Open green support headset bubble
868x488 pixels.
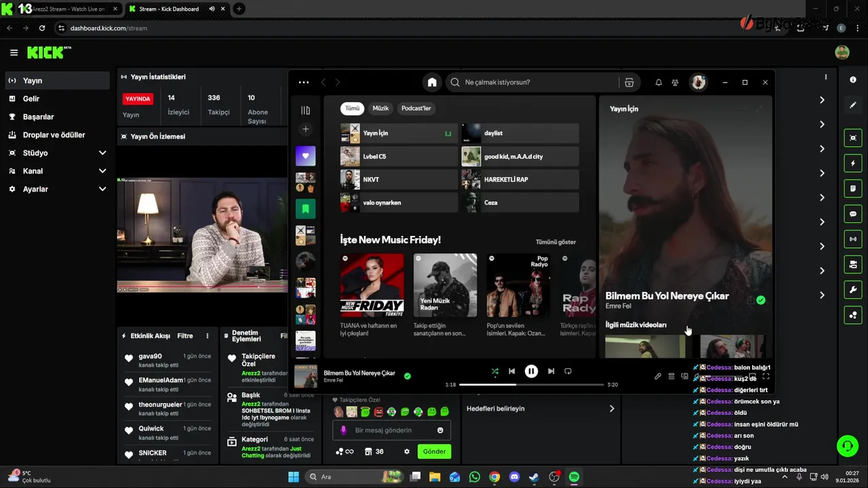tap(848, 446)
